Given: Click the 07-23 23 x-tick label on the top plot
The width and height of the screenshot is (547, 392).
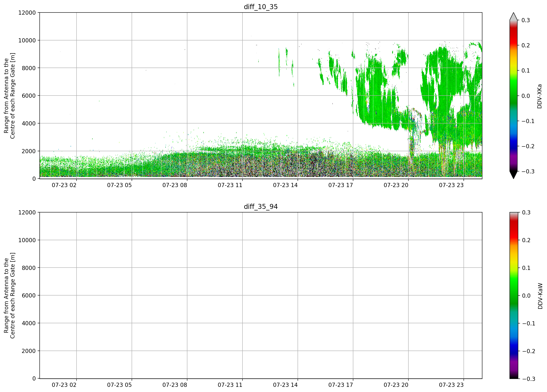Looking at the screenshot, I should [x=451, y=185].
